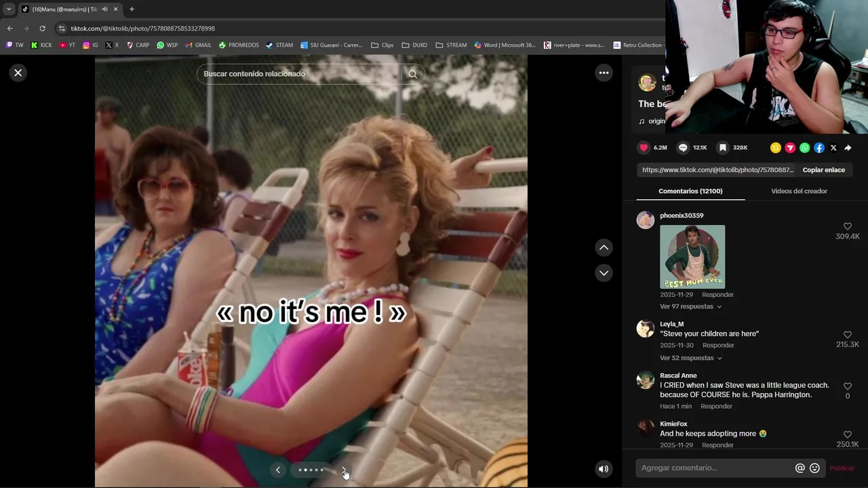Click the browser back button
The image size is (868, 488).
coord(9,28)
